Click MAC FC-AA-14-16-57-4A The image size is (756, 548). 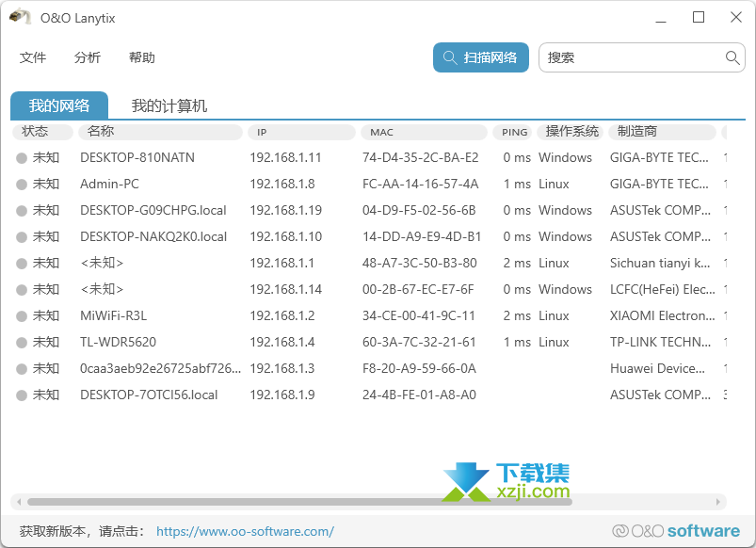point(421,185)
